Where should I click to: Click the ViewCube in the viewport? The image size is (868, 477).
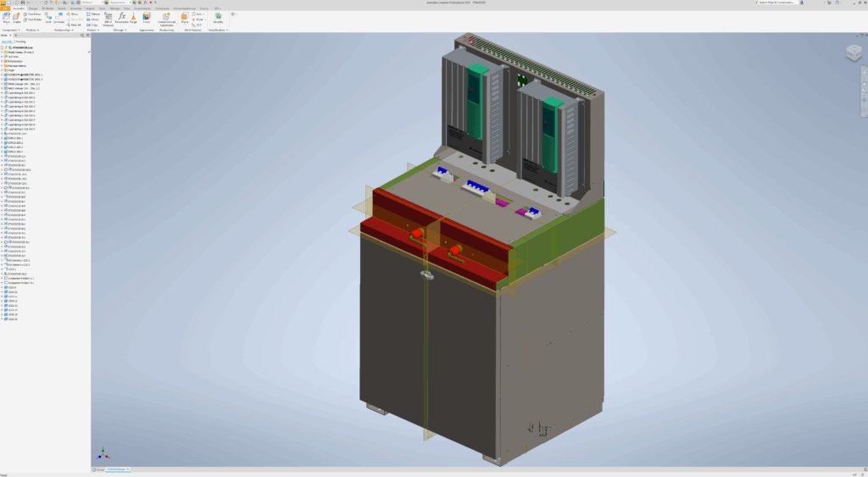click(x=854, y=53)
